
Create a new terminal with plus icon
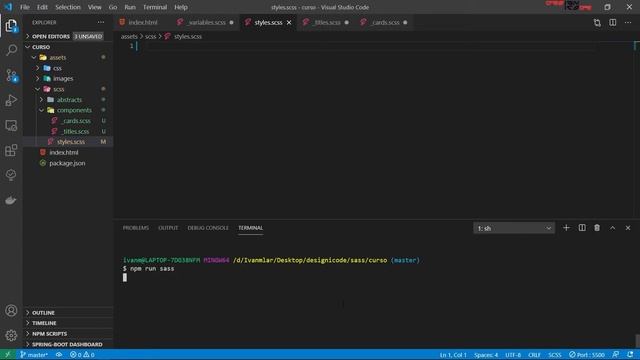566,228
